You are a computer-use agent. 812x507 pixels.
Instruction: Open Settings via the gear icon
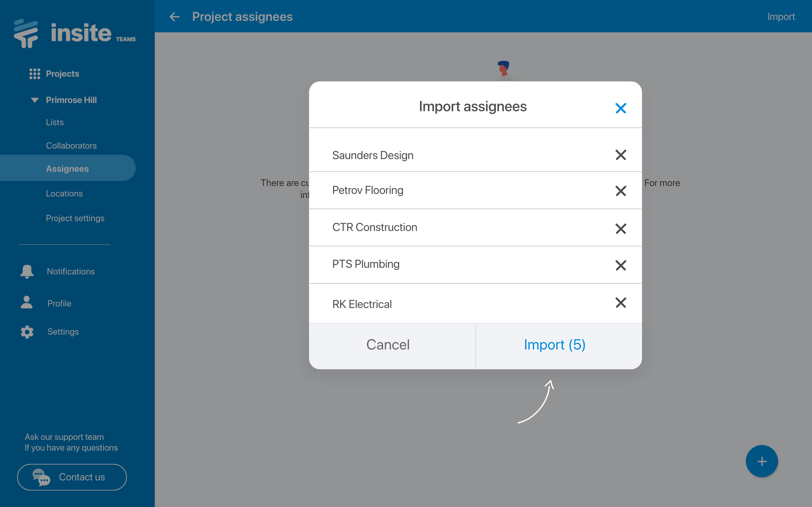[x=27, y=332]
